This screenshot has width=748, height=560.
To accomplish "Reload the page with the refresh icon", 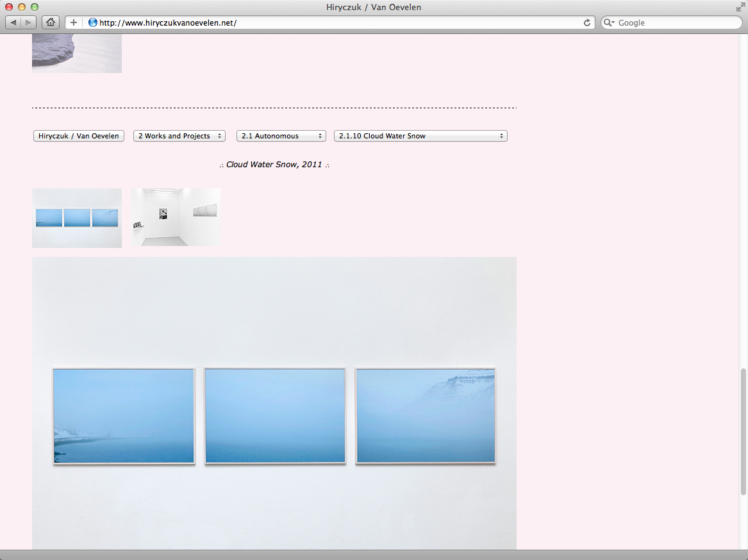I will (x=586, y=22).
